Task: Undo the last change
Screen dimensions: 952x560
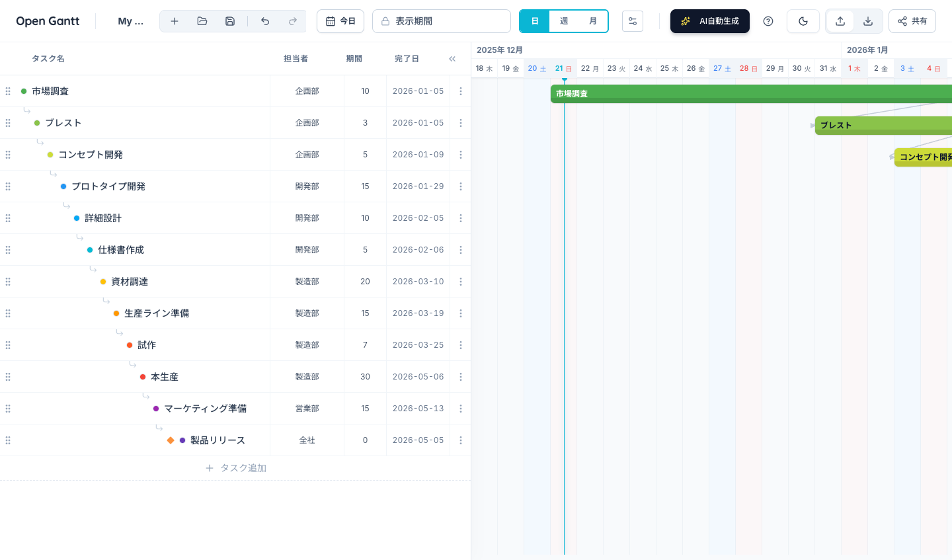Action: click(265, 20)
